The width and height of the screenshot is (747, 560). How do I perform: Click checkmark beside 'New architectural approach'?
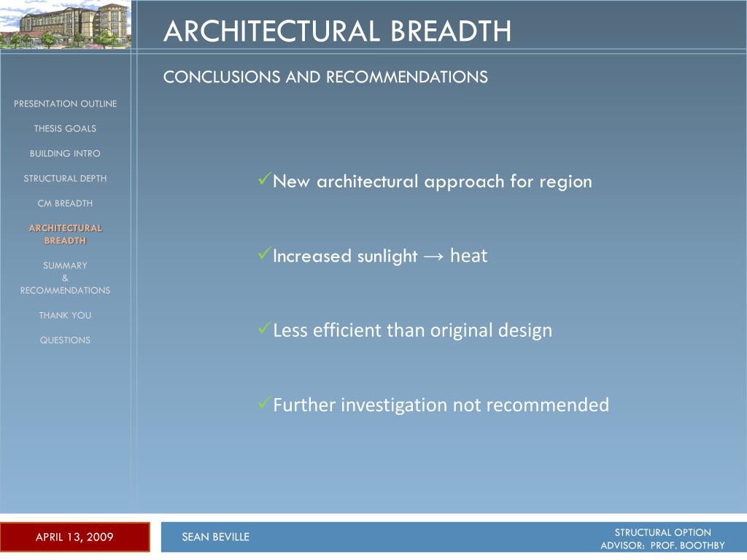[264, 179]
